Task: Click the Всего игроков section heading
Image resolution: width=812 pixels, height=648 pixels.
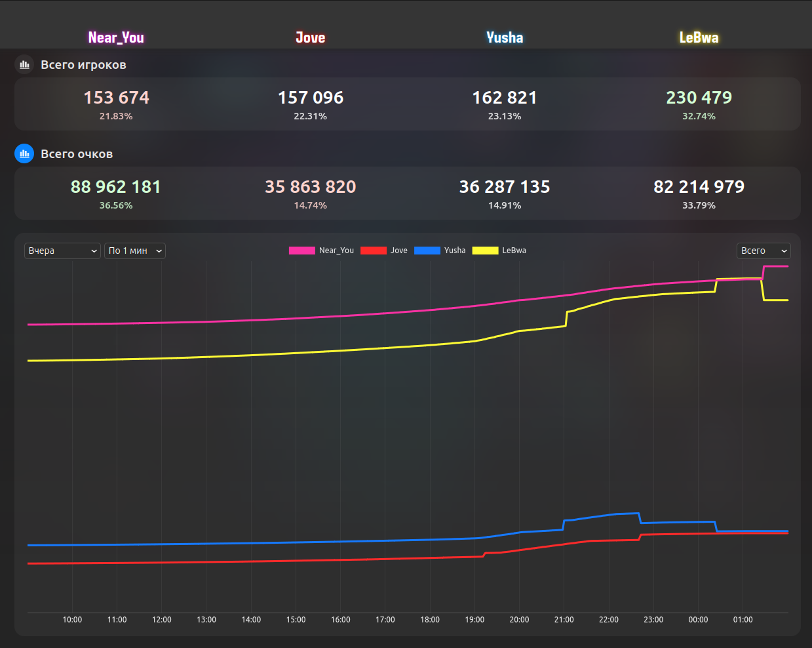Action: (x=83, y=65)
